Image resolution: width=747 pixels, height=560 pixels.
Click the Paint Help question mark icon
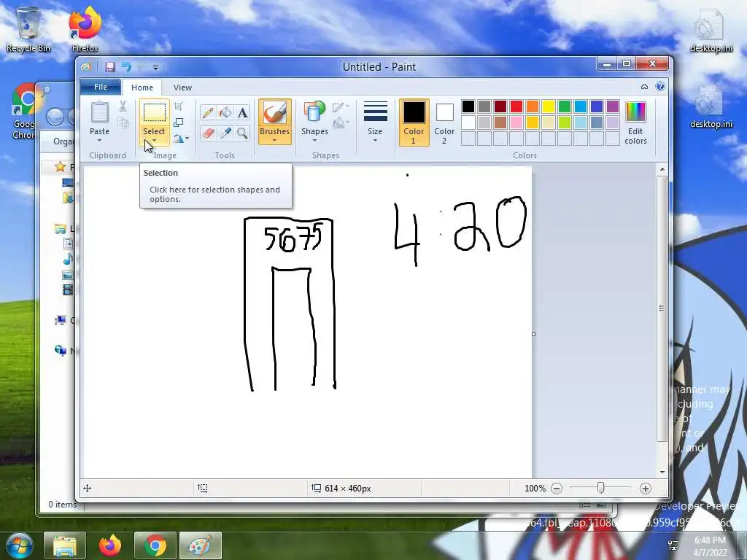659,87
